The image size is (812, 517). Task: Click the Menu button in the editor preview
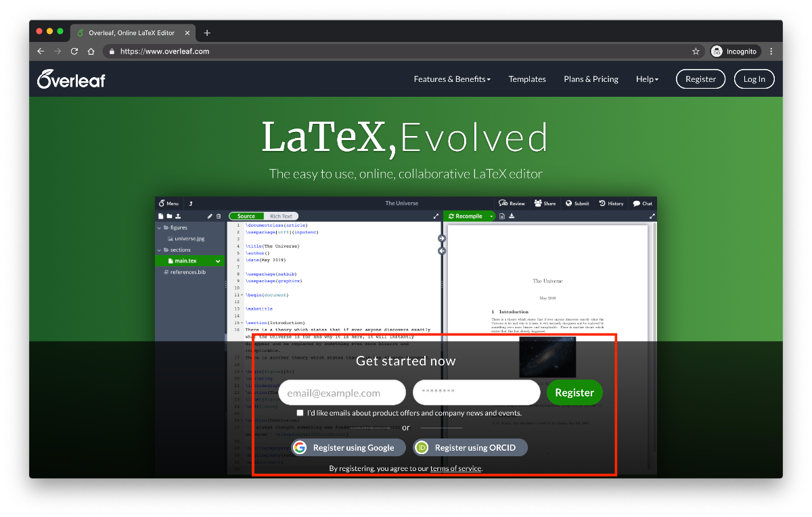[168, 203]
